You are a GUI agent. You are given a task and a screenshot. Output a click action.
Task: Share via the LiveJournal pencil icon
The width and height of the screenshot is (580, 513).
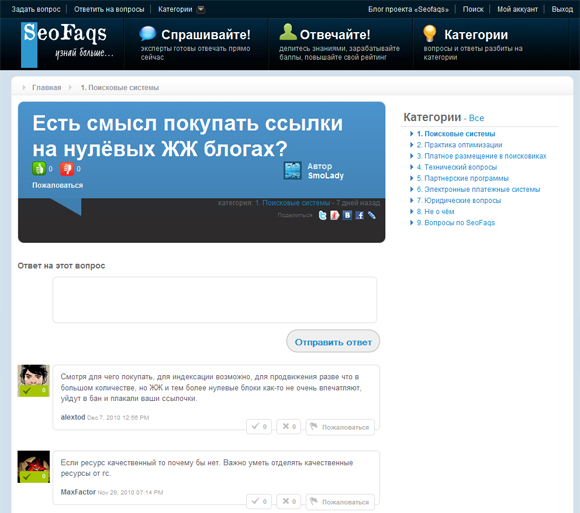click(x=372, y=215)
